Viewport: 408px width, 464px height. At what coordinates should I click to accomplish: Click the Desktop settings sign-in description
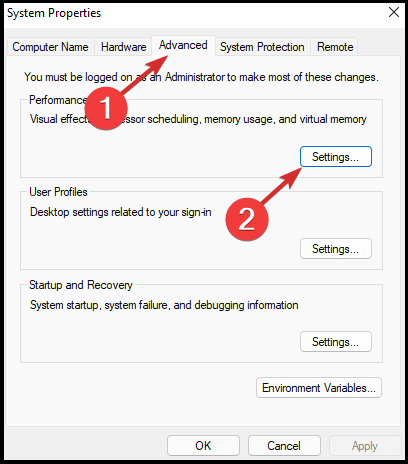(x=121, y=212)
